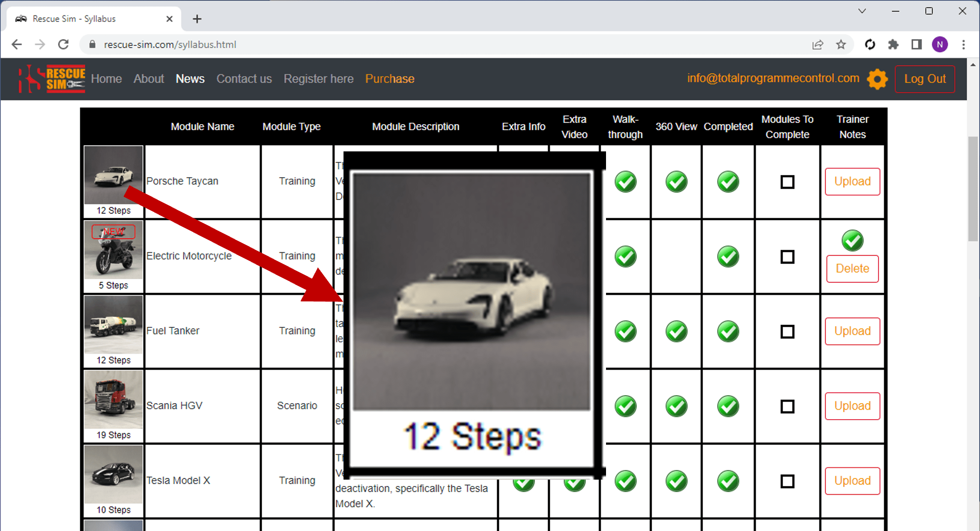Image resolution: width=980 pixels, height=531 pixels.
Task: Open Chrome profile N avatar menu
Action: tap(940, 45)
